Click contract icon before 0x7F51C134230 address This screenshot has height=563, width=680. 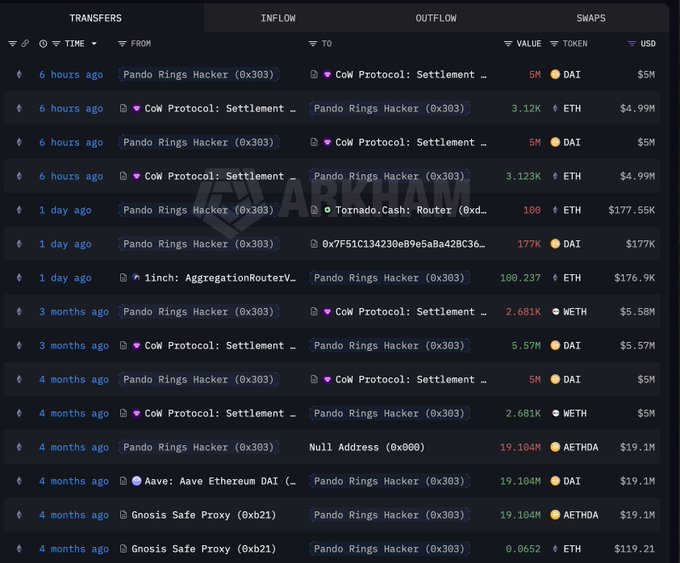[314, 244]
